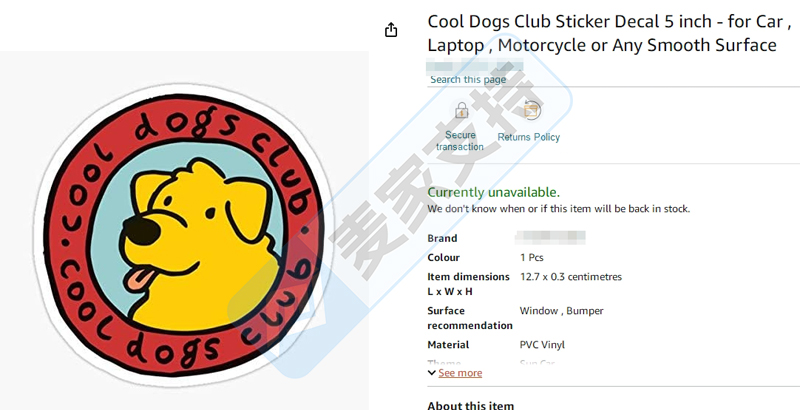The image size is (800, 410).
Task: Click the Item dimensions 12.7 x 0.3 centimetres value
Action: [x=571, y=277]
